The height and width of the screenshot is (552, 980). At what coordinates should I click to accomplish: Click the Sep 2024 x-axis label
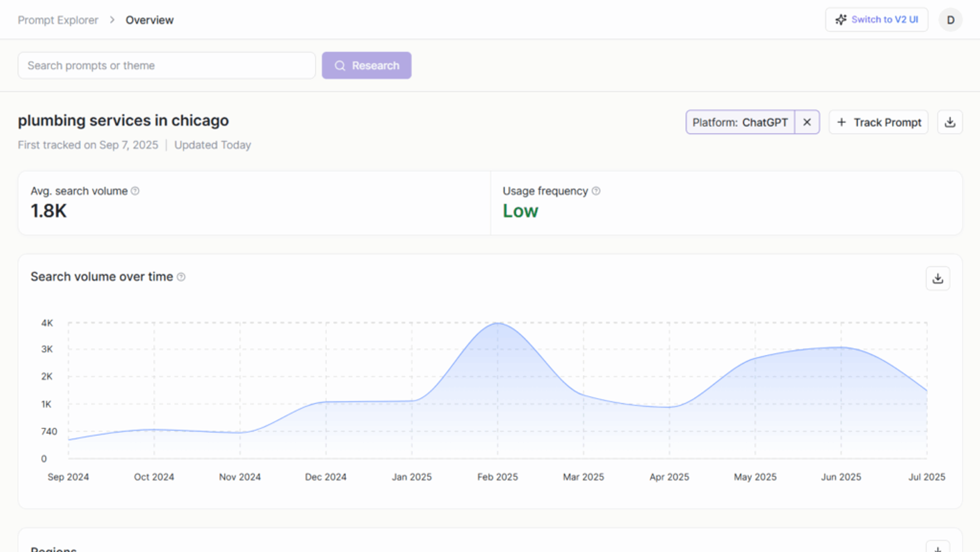[68, 477]
